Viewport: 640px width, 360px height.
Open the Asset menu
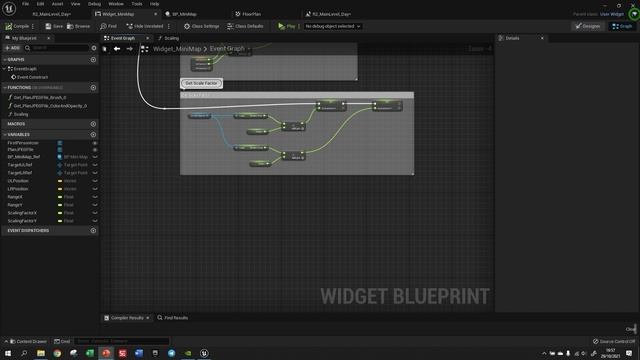pyautogui.click(x=57, y=4)
